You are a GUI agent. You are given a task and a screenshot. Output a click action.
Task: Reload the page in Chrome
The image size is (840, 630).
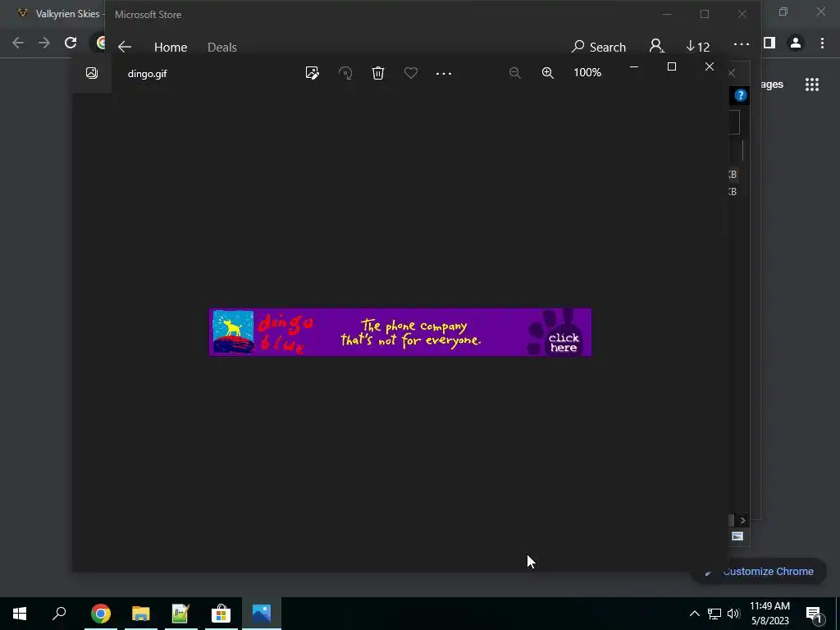point(71,43)
